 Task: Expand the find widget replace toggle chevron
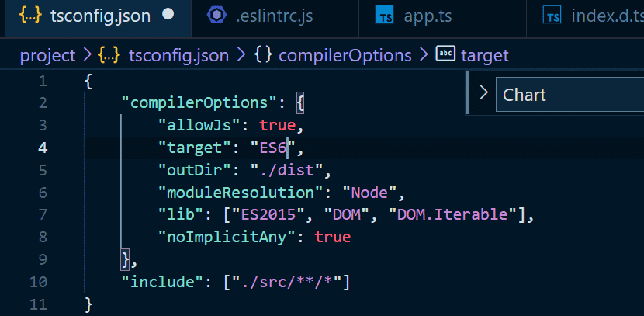tap(483, 94)
